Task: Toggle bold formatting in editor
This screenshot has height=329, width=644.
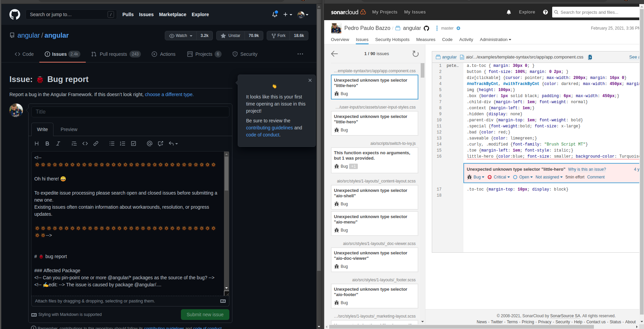Action: [47, 143]
